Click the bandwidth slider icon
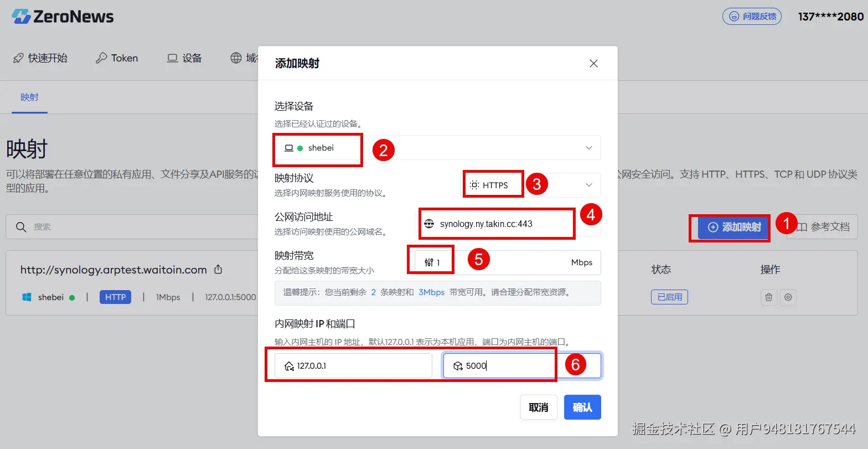This screenshot has height=449, width=868. coord(429,262)
